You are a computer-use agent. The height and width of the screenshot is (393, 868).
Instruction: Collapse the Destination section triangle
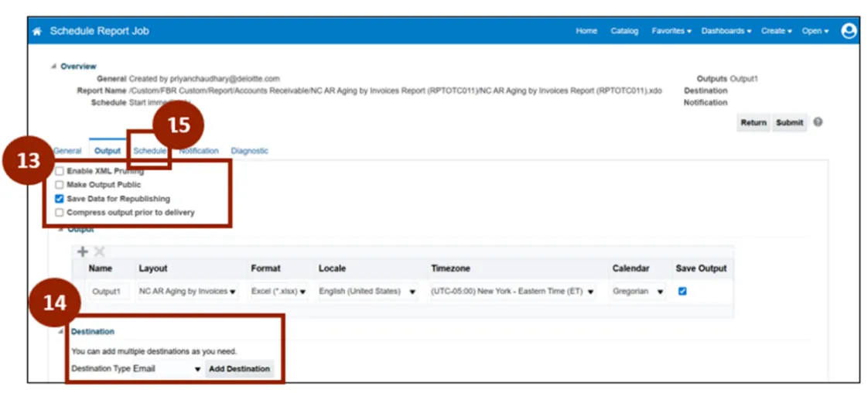[x=61, y=332]
